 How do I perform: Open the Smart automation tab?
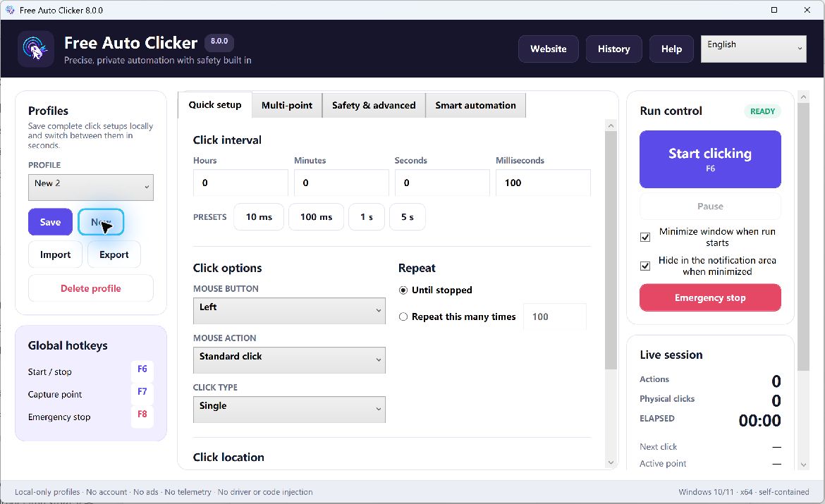click(x=475, y=105)
